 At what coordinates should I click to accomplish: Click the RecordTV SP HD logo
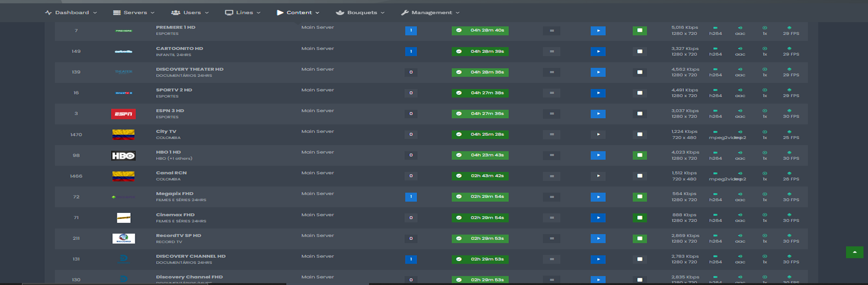(x=123, y=238)
